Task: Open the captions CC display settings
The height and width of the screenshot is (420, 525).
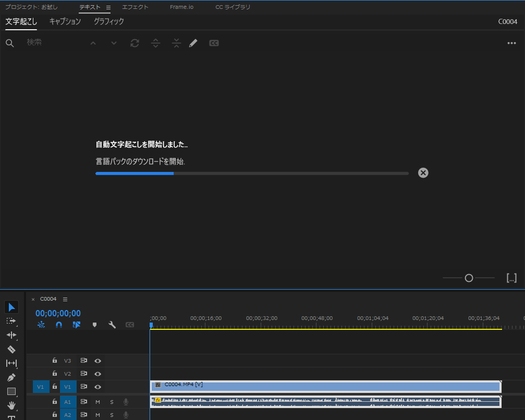Action: tap(129, 324)
